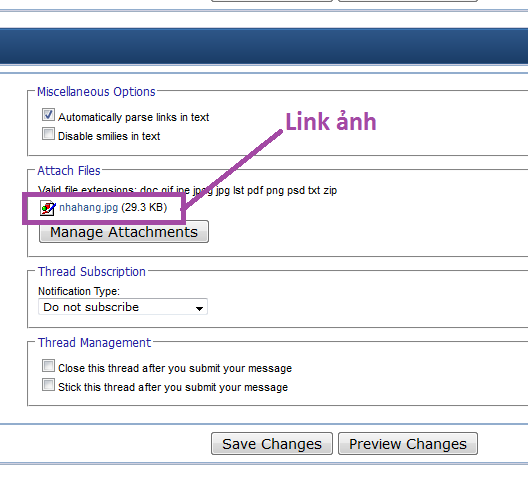The height and width of the screenshot is (497, 528).
Task: Click the Manage Attachments button
Action: pyautogui.click(x=124, y=232)
